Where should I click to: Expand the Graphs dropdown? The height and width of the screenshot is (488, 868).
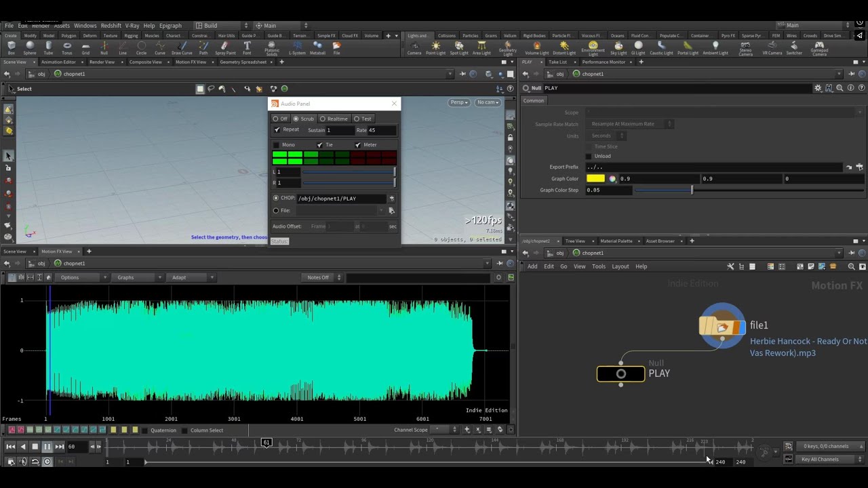point(138,277)
